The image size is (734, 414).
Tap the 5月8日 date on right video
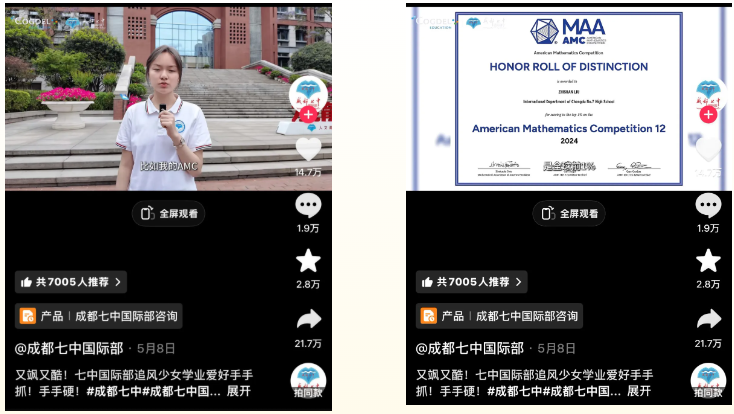pos(557,349)
